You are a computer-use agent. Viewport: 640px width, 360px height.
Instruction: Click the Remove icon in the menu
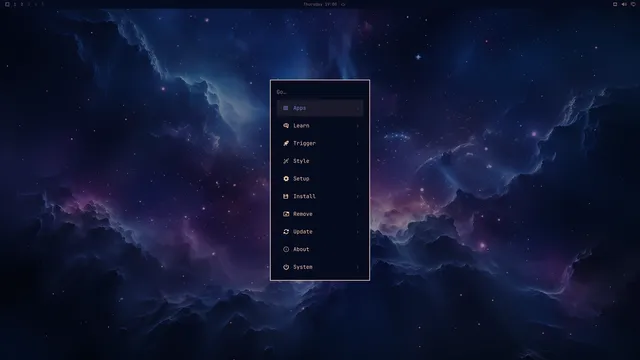(286, 214)
